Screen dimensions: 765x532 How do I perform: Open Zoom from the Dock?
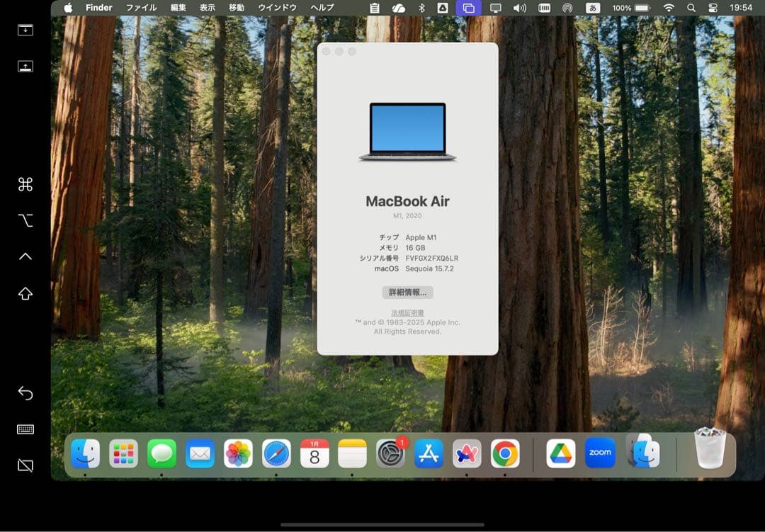click(x=600, y=453)
